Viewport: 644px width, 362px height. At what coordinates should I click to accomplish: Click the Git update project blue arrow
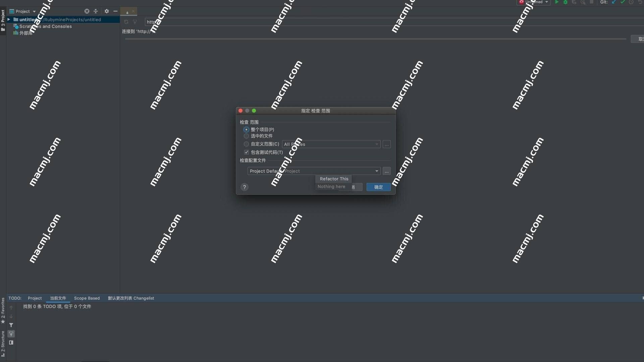(x=614, y=2)
